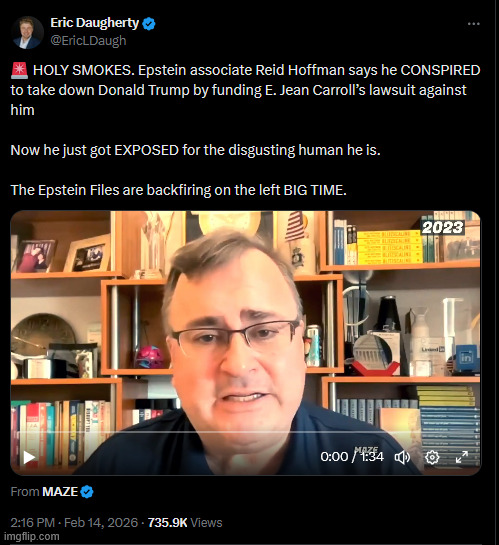Viewport: 499px width, 545px height.
Task: Open the tweet timestamp 2:16 PM · Feb 14, 2026
Action: click(x=74, y=523)
